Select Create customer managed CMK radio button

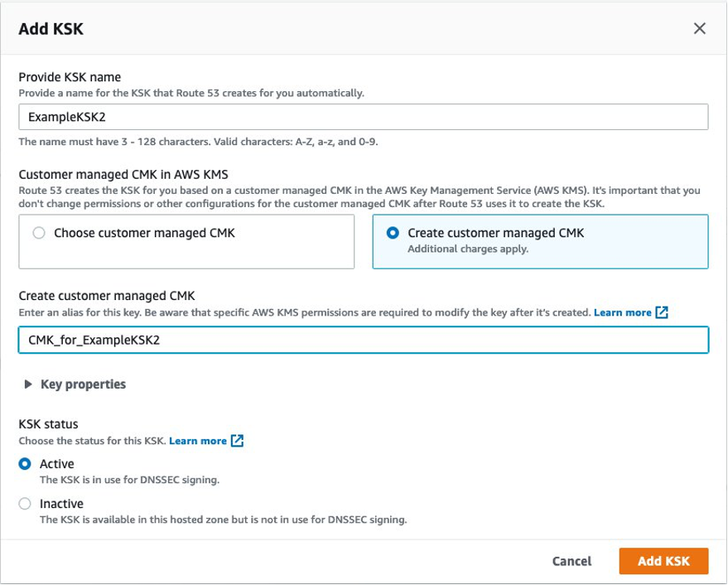[393, 234]
